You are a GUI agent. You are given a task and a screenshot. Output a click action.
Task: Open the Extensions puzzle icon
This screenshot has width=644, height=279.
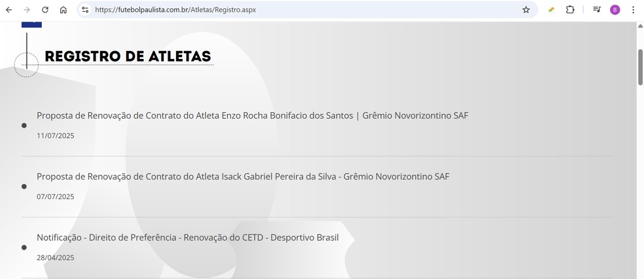coord(570,10)
